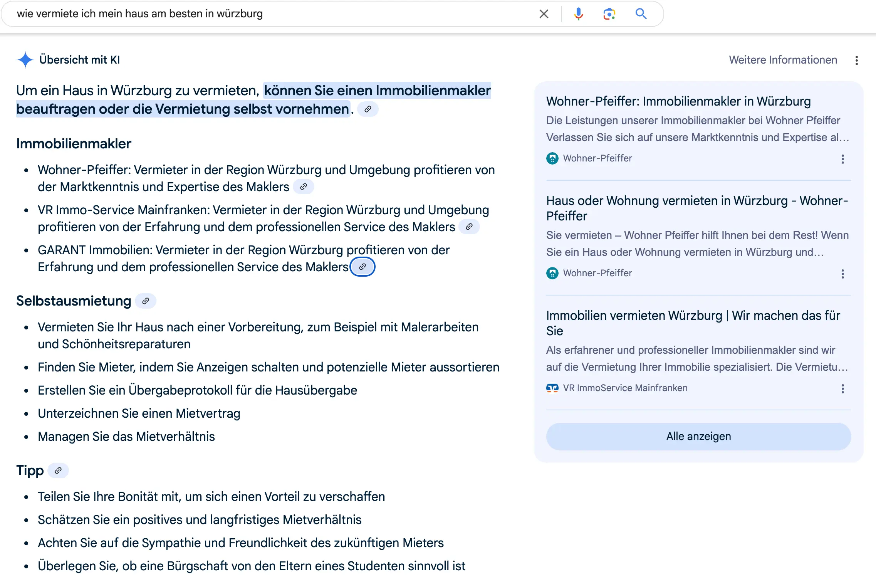876x588 pixels.
Task: Click the 'Managen Sie das Mietverhältnis' bullet
Action: pyautogui.click(x=126, y=437)
